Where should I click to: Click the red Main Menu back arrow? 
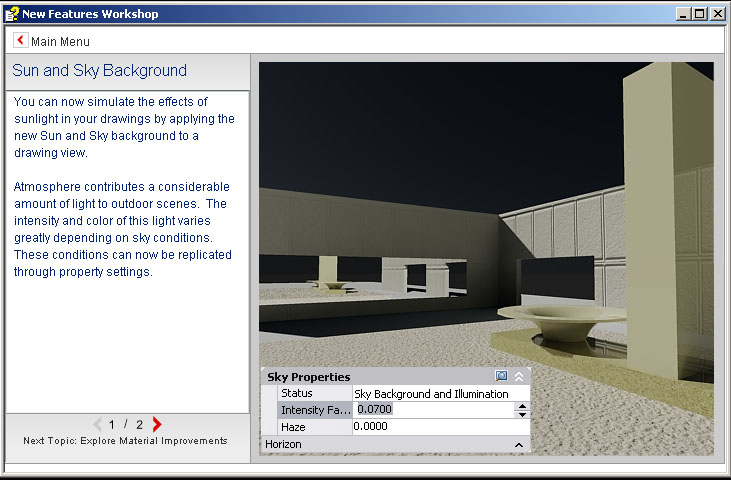click(21, 41)
